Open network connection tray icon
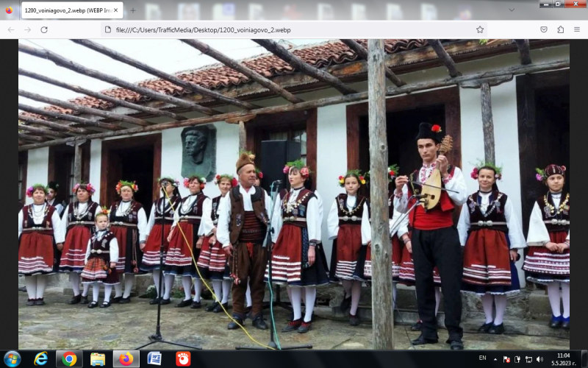 pos(528,359)
